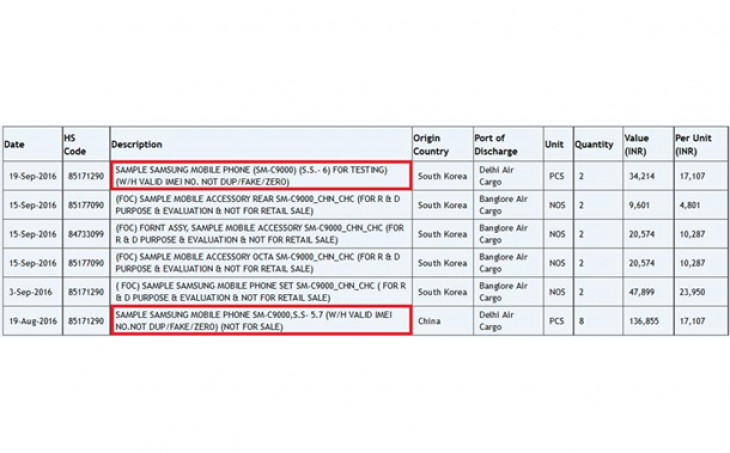Click the HS Code column header
This screenshot has height=453, width=730.
tap(86, 144)
